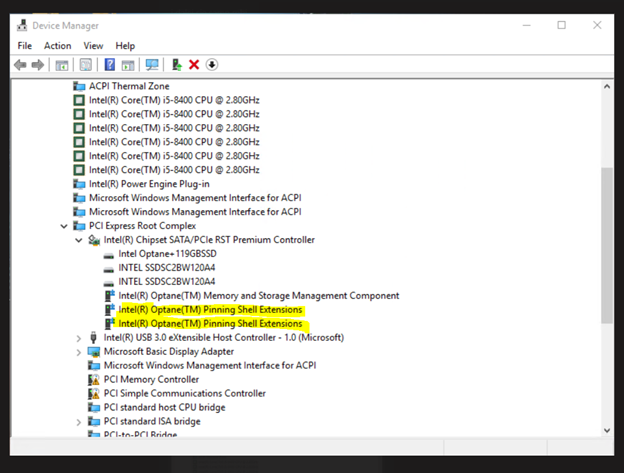Select "Intel(R) Power Engine Plug-in" entry
The height and width of the screenshot is (473, 624).
click(149, 184)
